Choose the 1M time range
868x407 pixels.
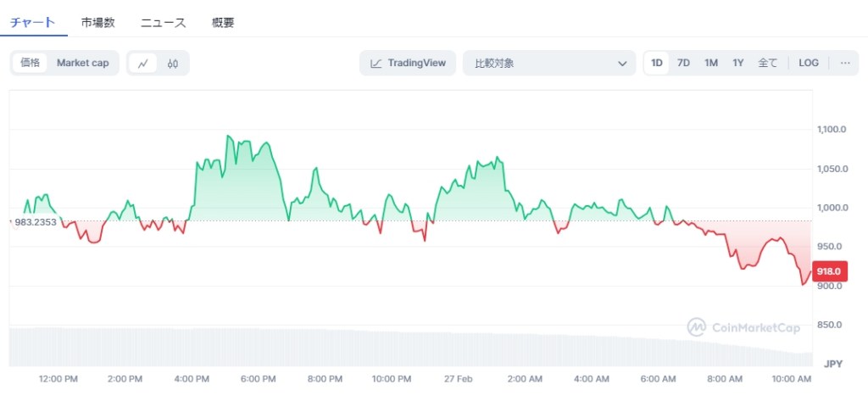711,63
